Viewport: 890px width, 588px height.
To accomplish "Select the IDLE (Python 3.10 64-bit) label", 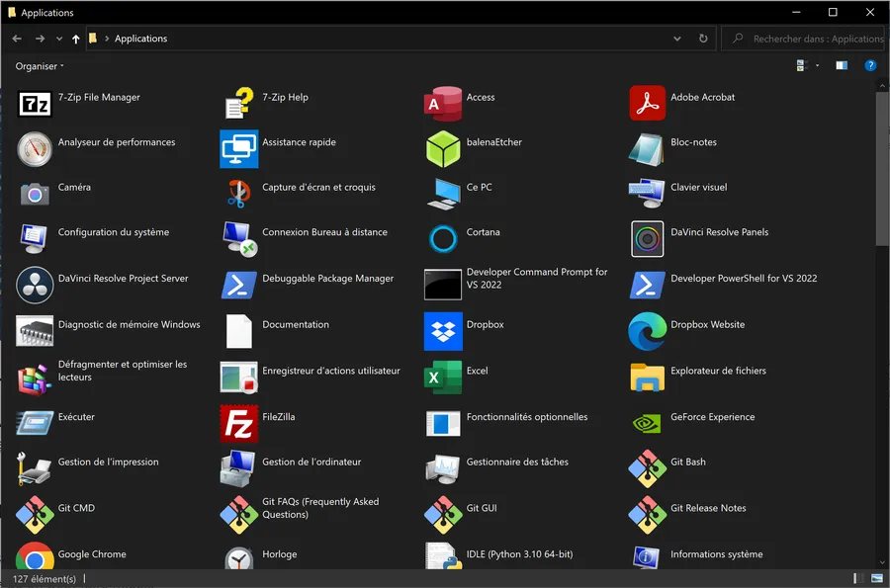I will [519, 554].
